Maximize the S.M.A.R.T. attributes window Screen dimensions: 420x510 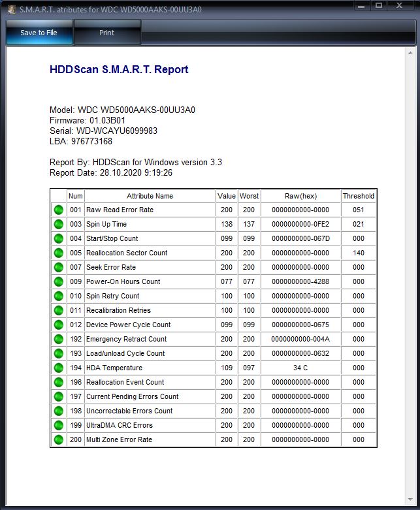[379, 6]
